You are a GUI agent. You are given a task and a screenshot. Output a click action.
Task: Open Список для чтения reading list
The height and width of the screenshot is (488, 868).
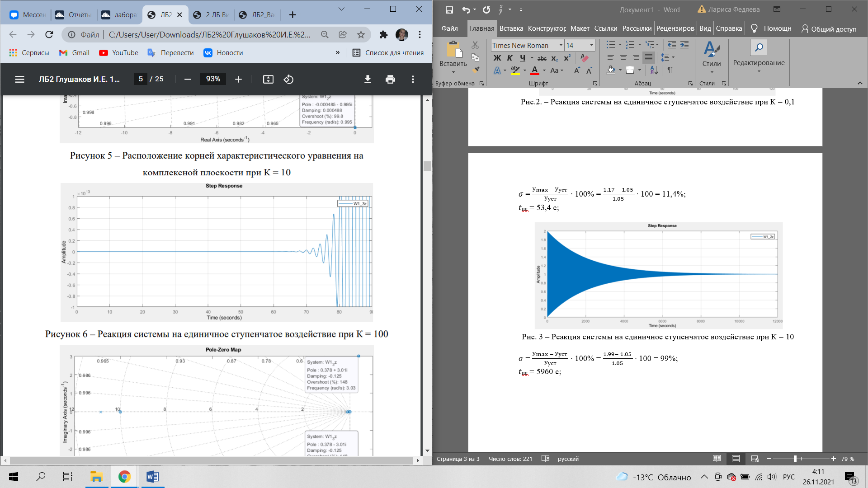pyautogui.click(x=388, y=53)
